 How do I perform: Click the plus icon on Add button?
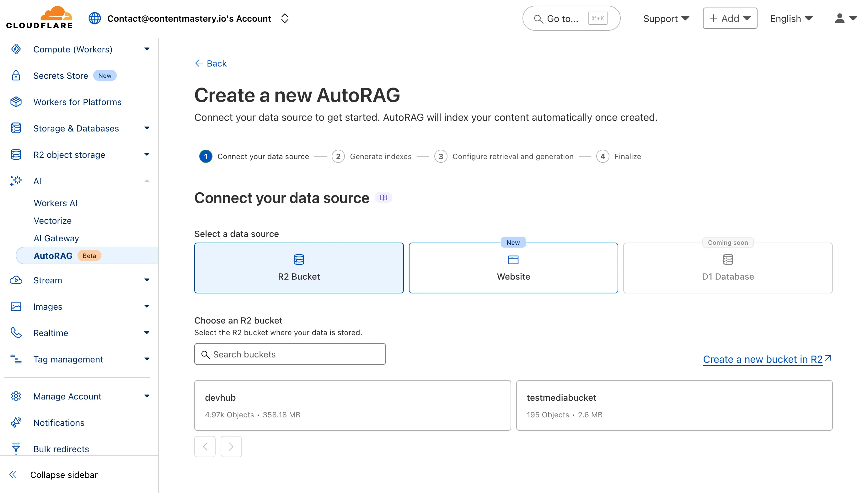tap(713, 18)
